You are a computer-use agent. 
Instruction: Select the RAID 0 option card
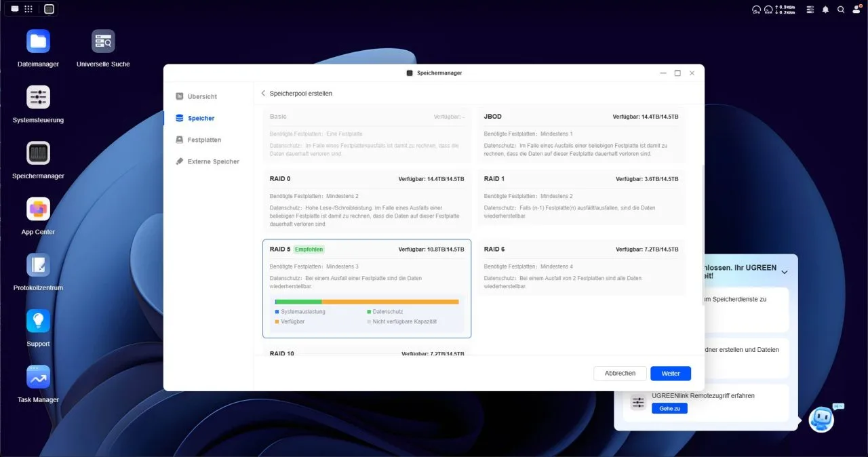tap(367, 201)
